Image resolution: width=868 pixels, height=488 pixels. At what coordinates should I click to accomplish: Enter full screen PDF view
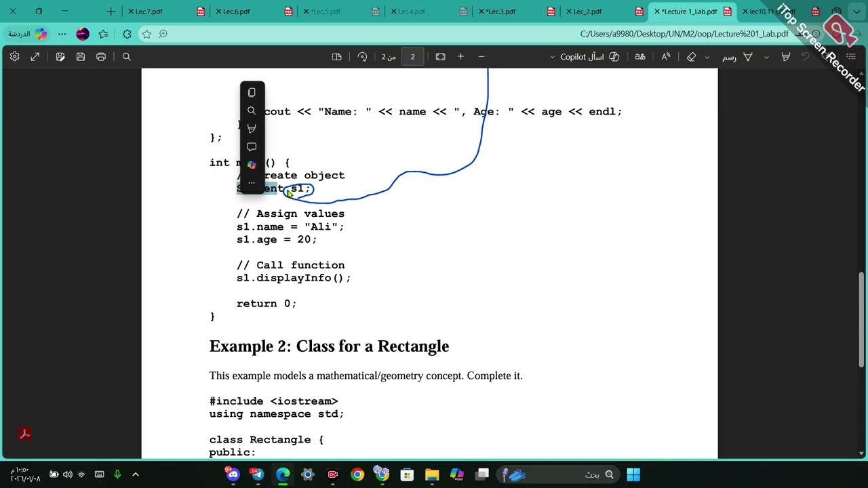(x=35, y=57)
